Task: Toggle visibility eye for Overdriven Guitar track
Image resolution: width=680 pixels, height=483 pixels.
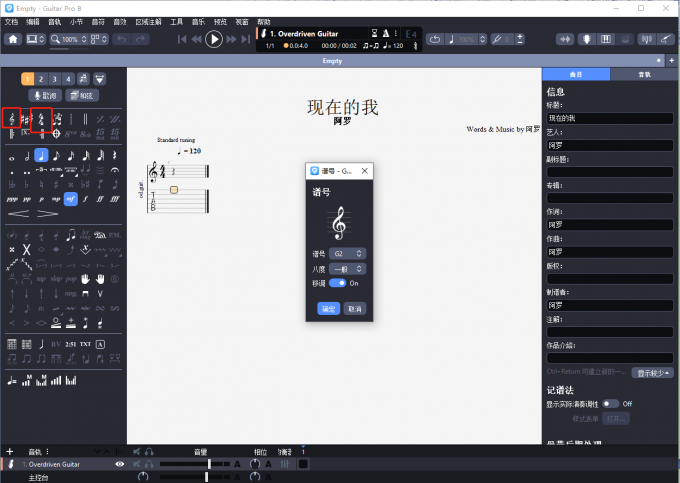Action: (x=120, y=464)
